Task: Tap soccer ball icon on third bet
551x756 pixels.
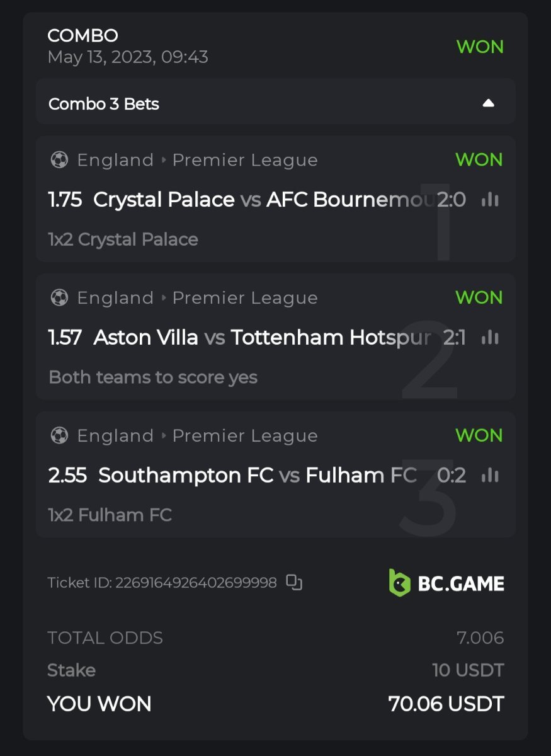Action: (x=59, y=435)
